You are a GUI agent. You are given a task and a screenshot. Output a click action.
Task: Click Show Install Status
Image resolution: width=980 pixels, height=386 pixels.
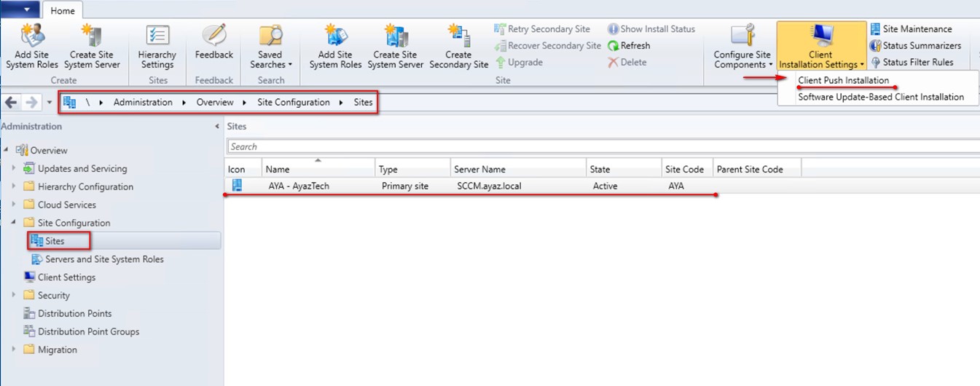coord(651,29)
